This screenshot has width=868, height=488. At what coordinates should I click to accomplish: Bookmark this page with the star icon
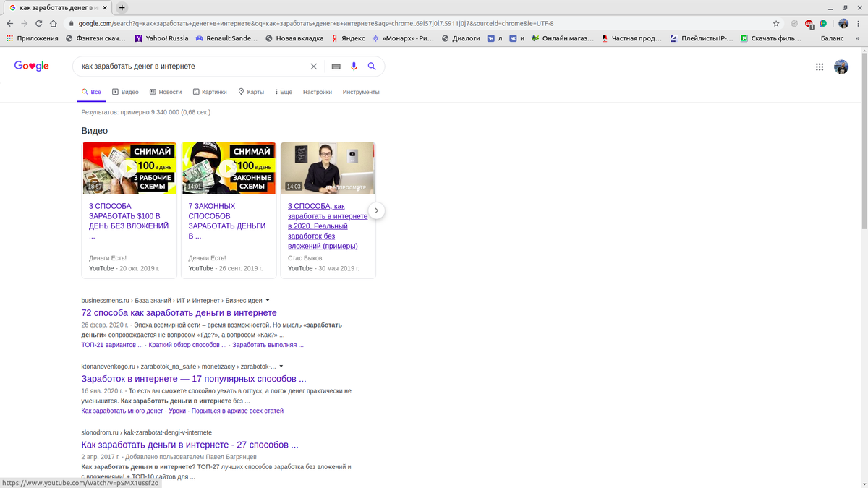coord(776,23)
